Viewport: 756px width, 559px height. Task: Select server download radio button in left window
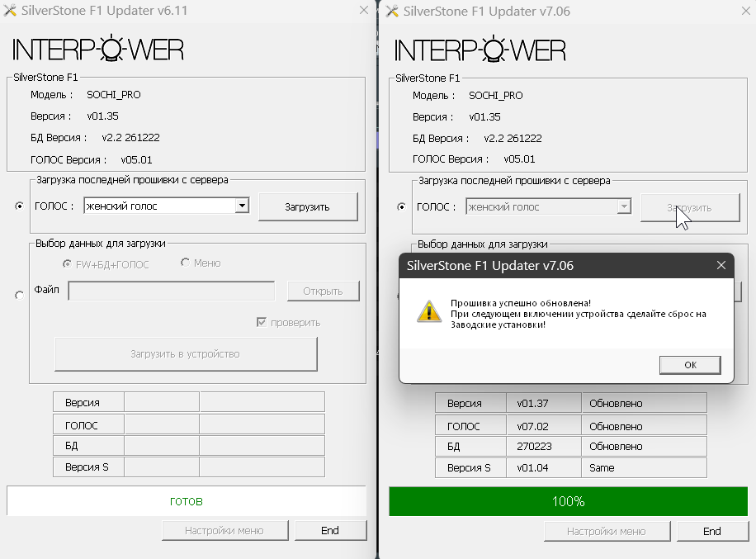coord(19,206)
